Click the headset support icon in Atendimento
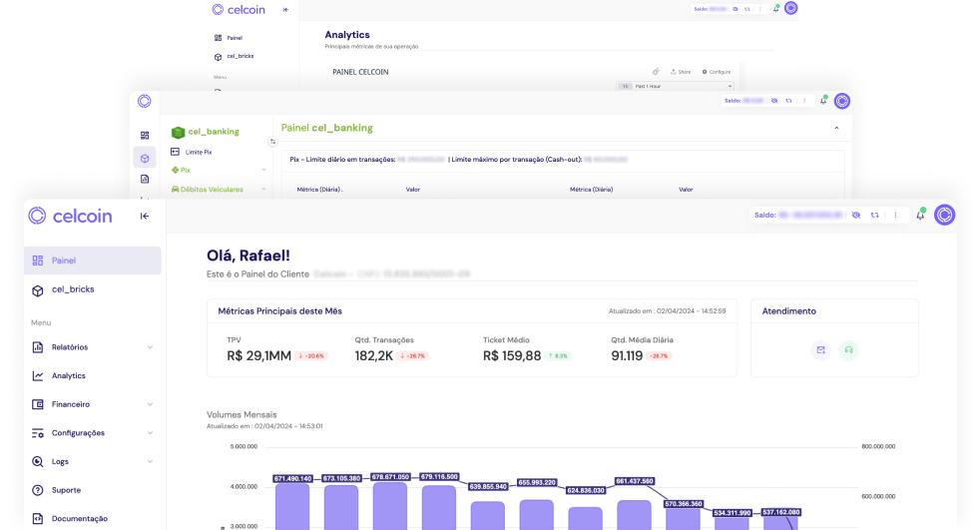980x530 pixels. pyautogui.click(x=848, y=350)
